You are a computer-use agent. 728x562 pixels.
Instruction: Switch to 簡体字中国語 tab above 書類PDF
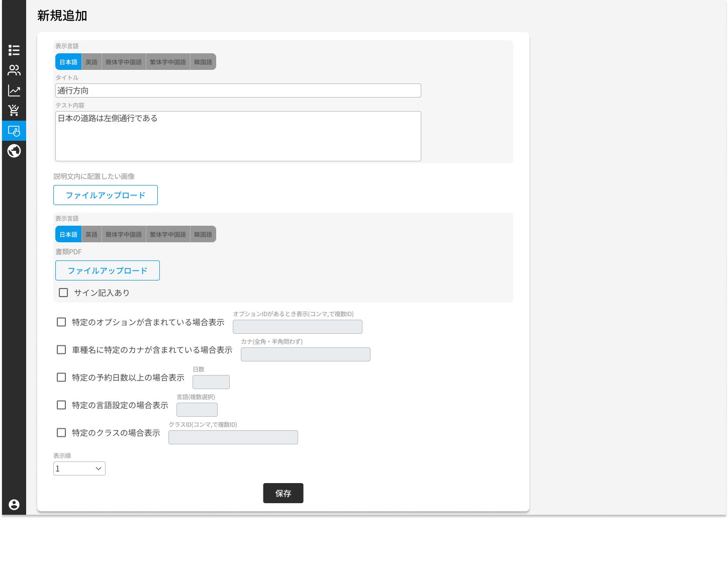[x=124, y=234]
